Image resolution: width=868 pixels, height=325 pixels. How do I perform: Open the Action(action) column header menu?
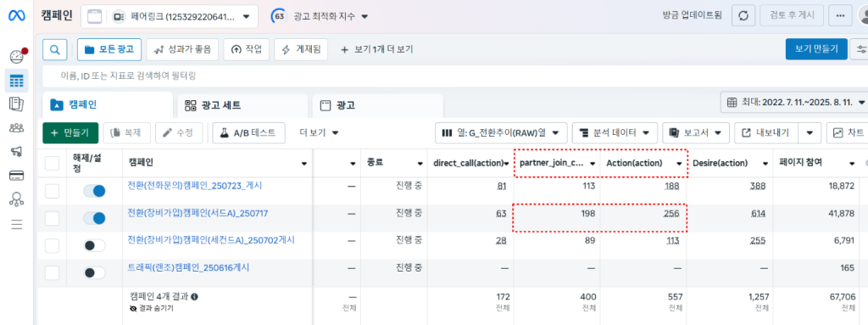tap(679, 164)
